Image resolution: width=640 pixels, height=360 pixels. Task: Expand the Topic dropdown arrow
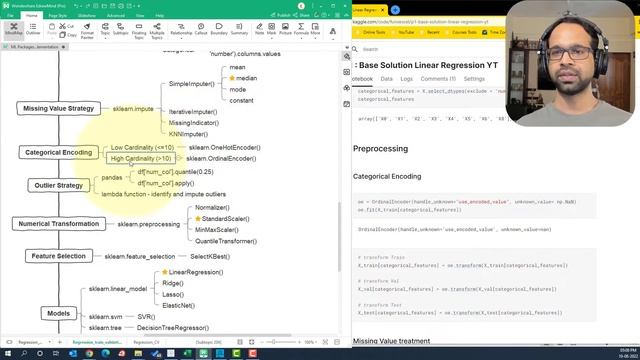[105, 38]
